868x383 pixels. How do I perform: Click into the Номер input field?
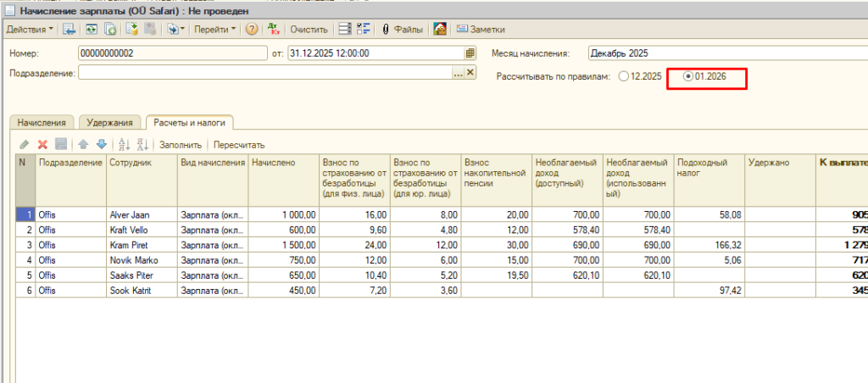point(170,53)
